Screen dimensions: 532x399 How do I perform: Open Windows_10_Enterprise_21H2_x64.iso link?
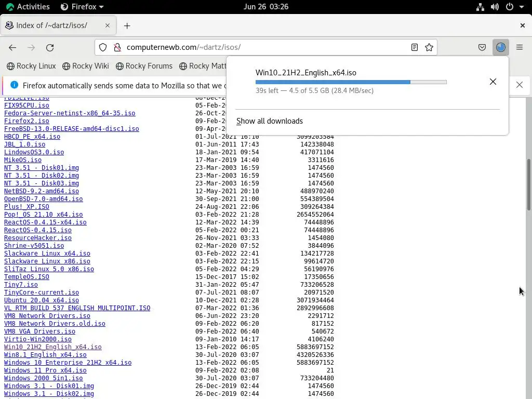coord(68,363)
